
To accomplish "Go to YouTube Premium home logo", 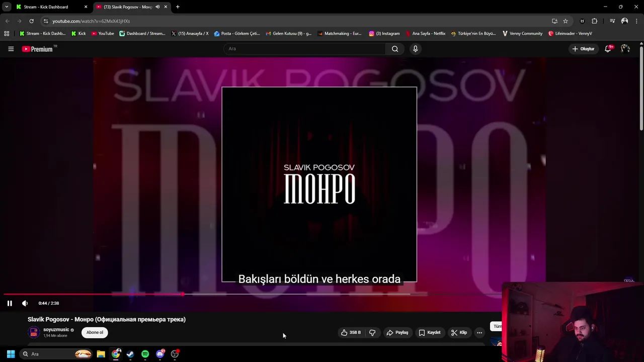I will point(39,49).
